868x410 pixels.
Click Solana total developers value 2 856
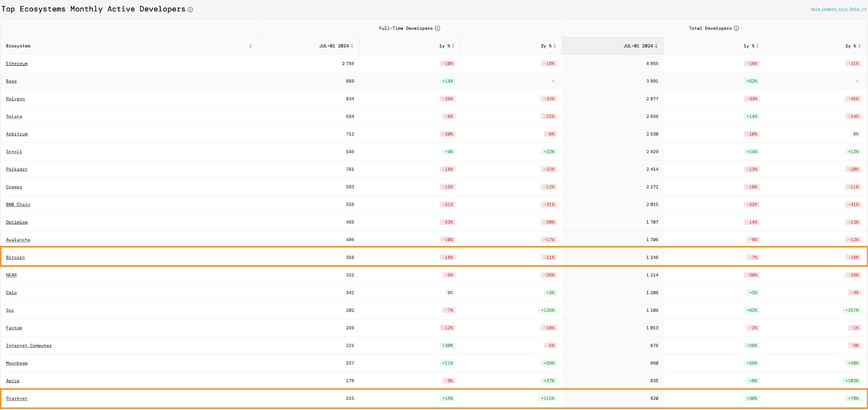652,116
